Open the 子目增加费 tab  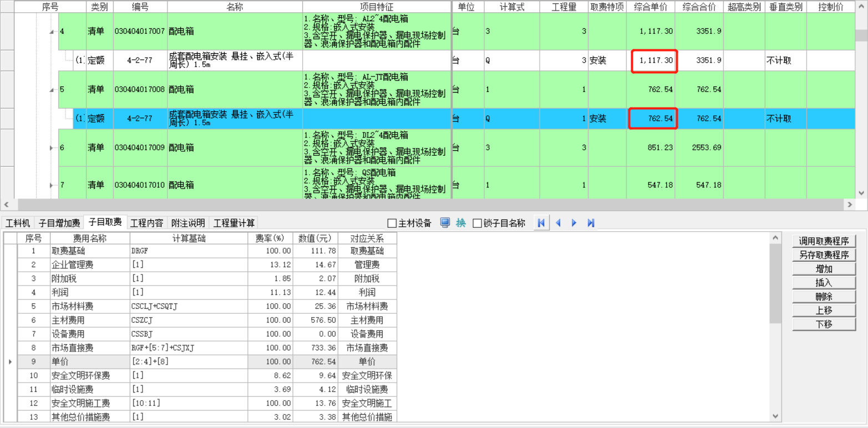point(59,223)
